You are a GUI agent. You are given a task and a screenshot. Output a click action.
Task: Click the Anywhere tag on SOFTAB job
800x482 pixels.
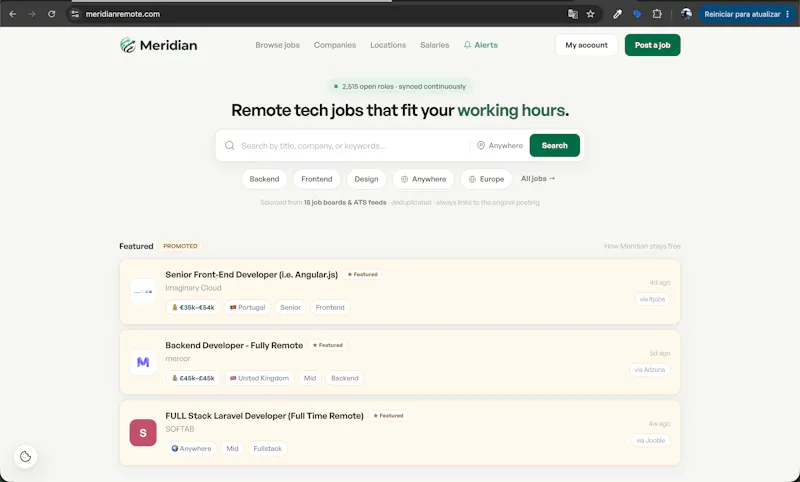pos(191,448)
